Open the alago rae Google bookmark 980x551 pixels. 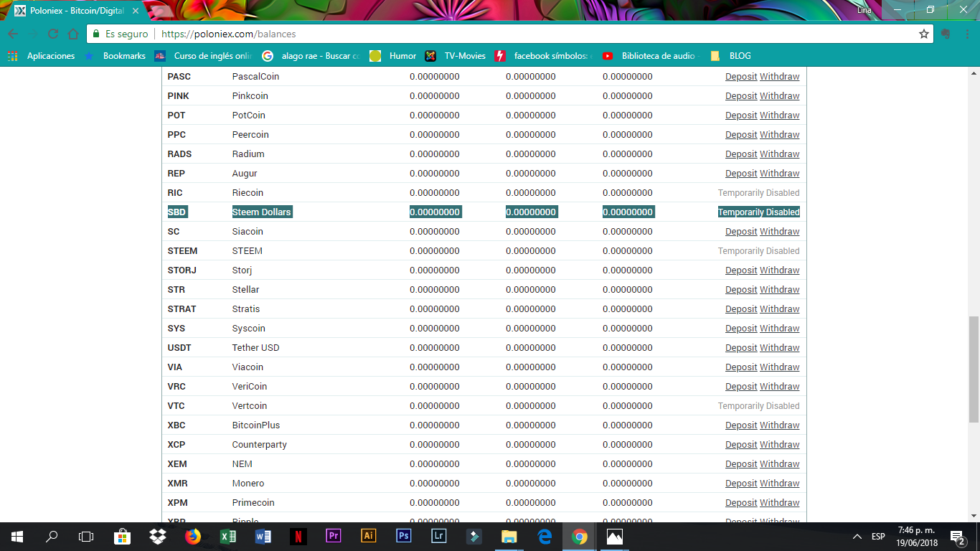click(x=311, y=56)
